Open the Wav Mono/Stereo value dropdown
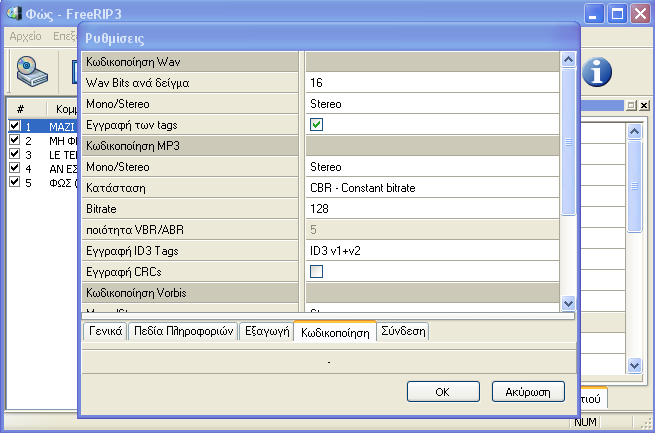The height and width of the screenshot is (433, 655). [431, 103]
